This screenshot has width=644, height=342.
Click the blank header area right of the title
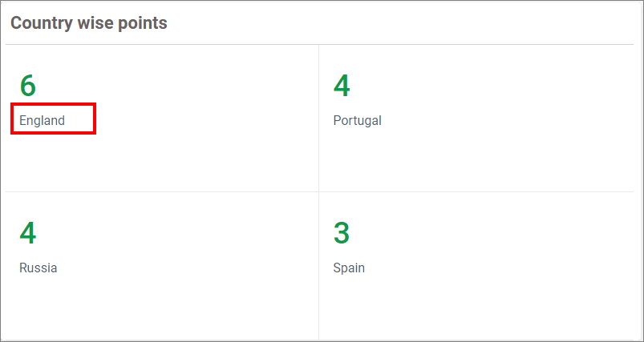[x=401, y=23]
